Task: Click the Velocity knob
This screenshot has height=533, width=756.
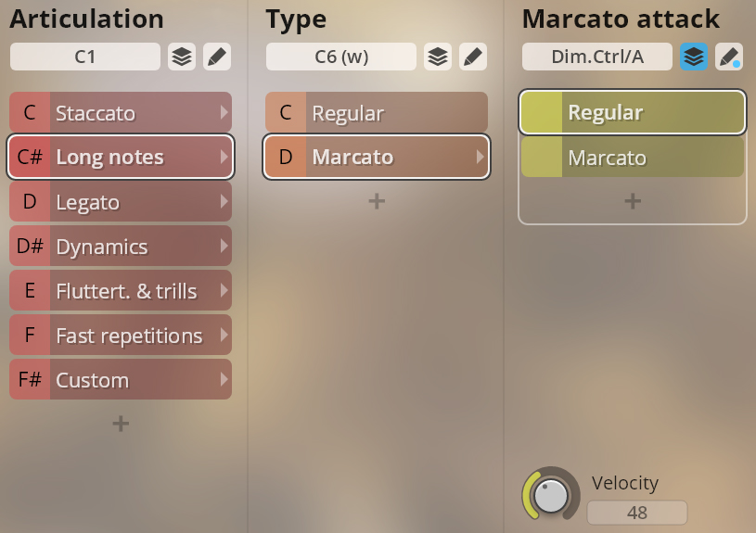Action: [x=550, y=494]
